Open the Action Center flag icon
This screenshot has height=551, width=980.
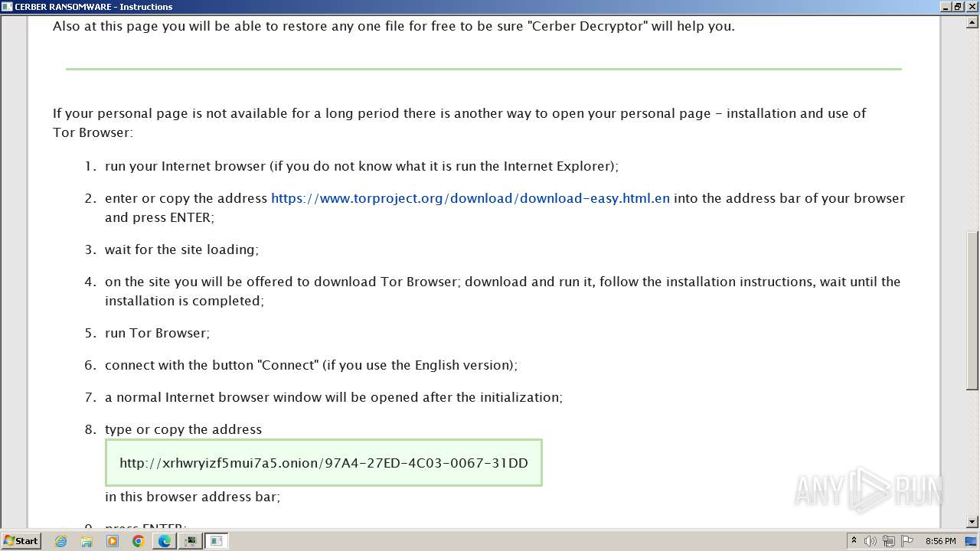click(x=906, y=541)
